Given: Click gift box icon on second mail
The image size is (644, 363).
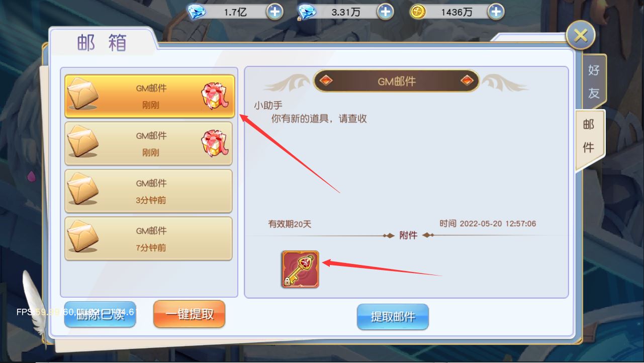Looking at the screenshot, I should pyautogui.click(x=216, y=143).
